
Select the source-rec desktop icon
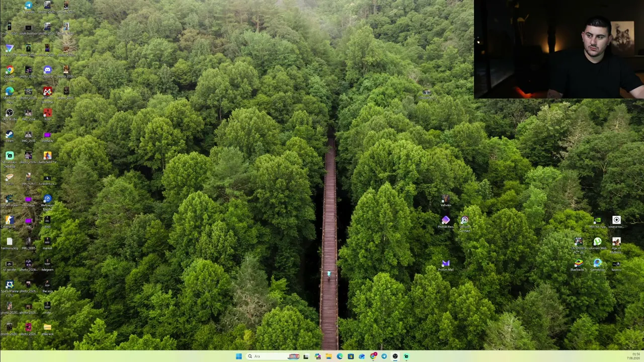pyautogui.click(x=616, y=223)
